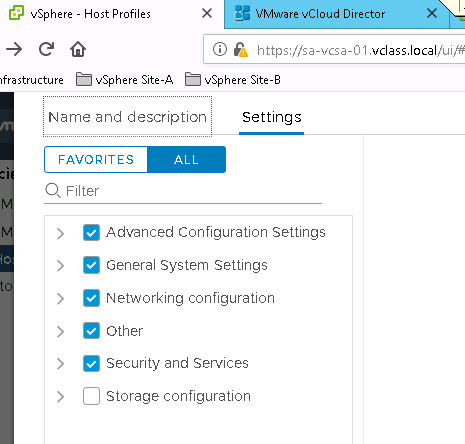Select the Settings tab
This screenshot has height=444, width=465.
(272, 117)
